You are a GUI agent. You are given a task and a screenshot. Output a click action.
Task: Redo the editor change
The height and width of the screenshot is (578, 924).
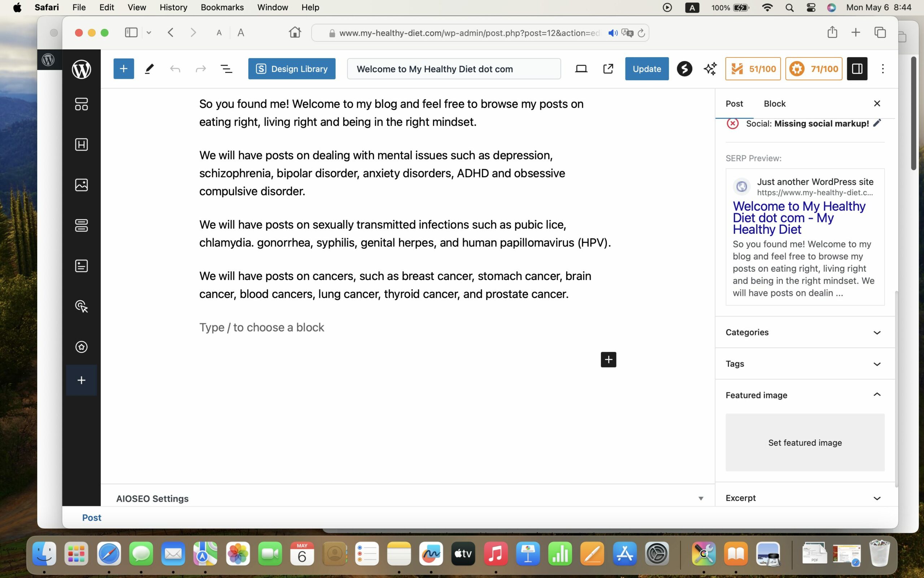(x=201, y=69)
